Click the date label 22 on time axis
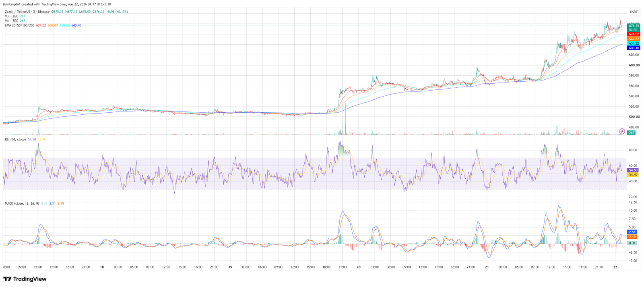The height and width of the screenshot is (287, 644). point(615,267)
